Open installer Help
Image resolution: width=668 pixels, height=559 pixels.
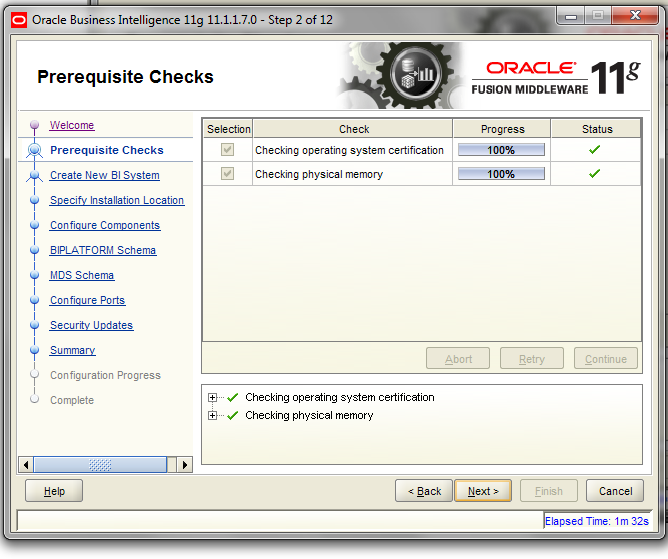click(54, 491)
